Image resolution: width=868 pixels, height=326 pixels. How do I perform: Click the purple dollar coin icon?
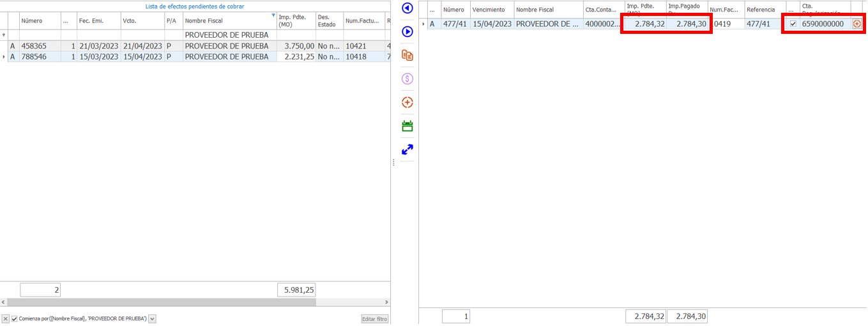[x=407, y=79]
